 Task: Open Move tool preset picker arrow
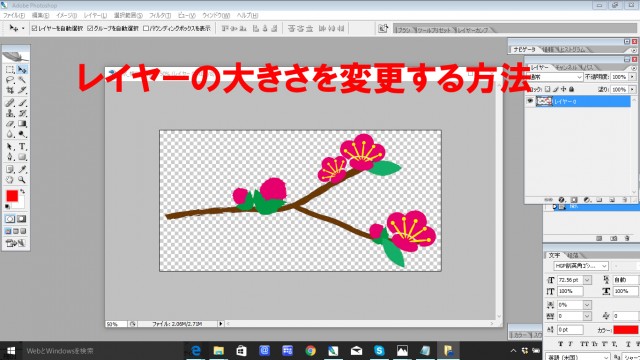23,28
